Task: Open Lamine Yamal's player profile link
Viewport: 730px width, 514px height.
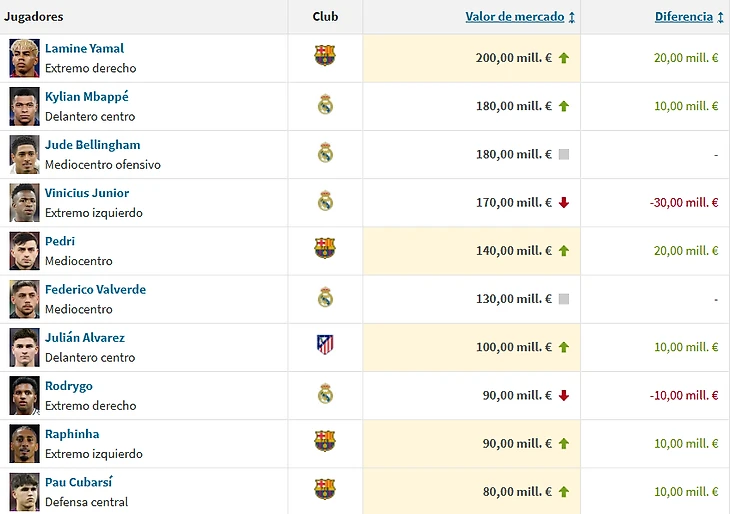Action: pos(85,48)
